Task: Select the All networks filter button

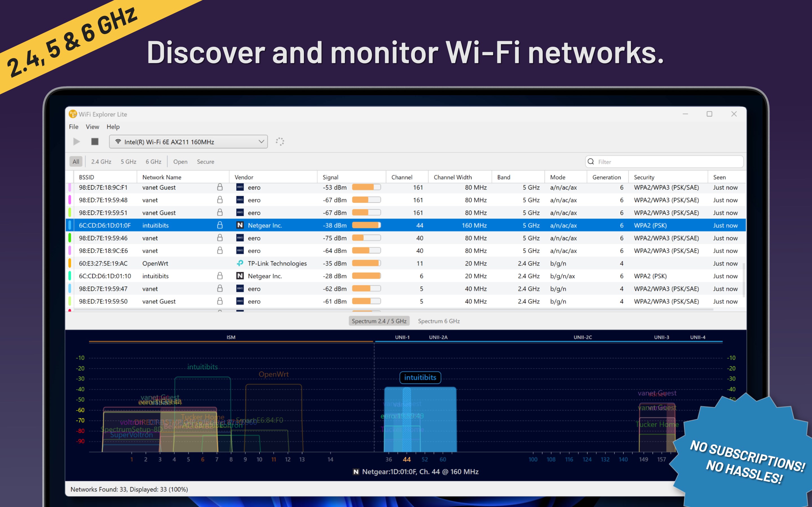Action: 76,162
